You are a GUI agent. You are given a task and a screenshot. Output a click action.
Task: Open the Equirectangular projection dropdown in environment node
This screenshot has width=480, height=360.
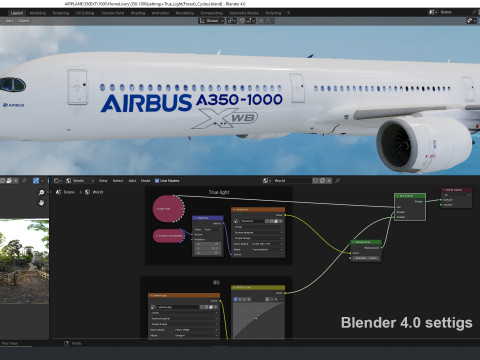tap(259, 232)
